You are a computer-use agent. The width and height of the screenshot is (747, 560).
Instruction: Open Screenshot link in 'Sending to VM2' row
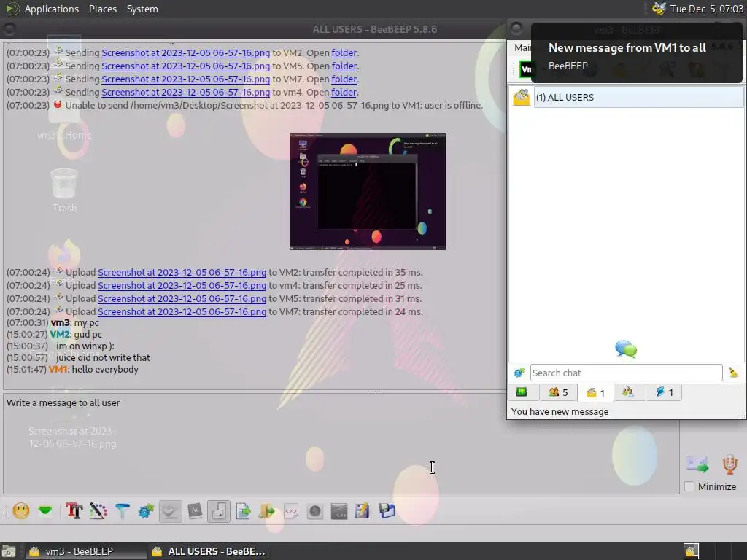tap(185, 52)
